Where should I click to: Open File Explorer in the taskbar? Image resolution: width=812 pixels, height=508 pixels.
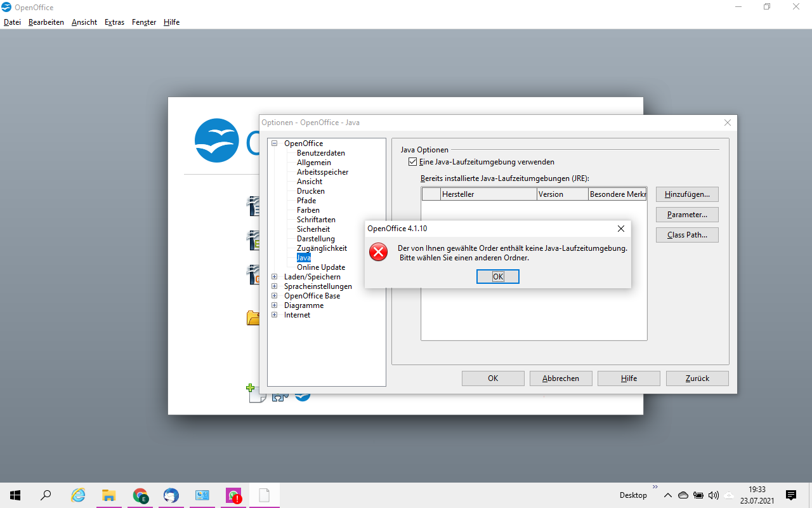(109, 495)
